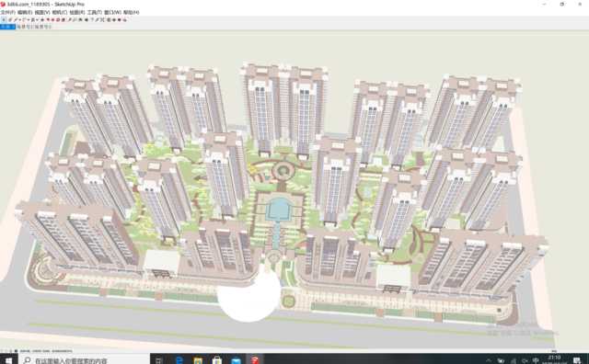Launch Microsoft Edge from the taskbar
The image size is (589, 364).
click(179, 360)
